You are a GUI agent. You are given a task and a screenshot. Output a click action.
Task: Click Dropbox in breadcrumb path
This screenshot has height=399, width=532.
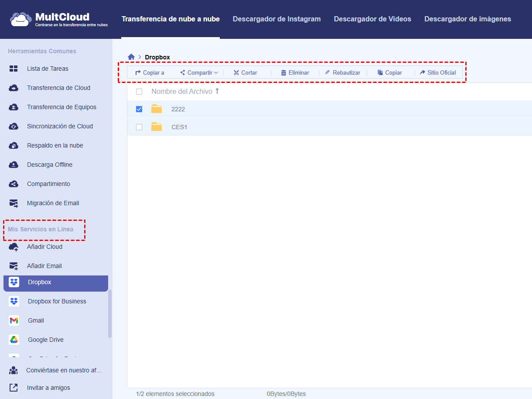(x=157, y=57)
